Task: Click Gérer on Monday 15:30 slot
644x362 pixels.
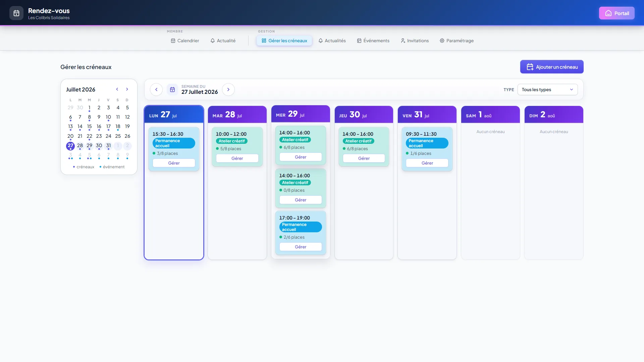Action: tap(174, 163)
